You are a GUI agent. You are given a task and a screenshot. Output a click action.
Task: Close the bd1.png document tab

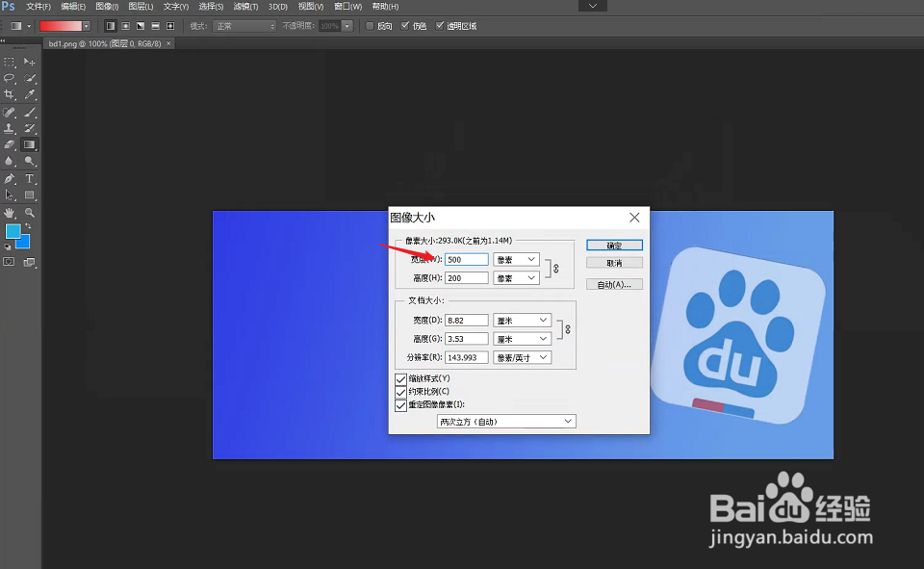tap(168, 43)
